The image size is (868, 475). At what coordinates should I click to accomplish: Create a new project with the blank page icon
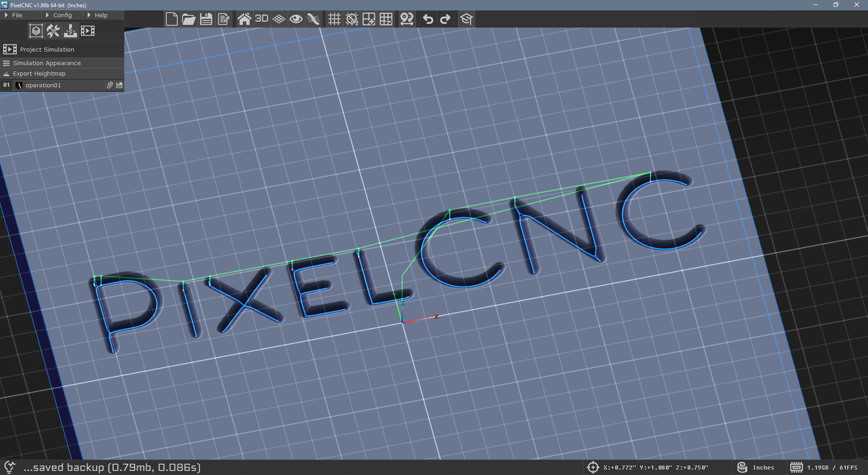(171, 19)
